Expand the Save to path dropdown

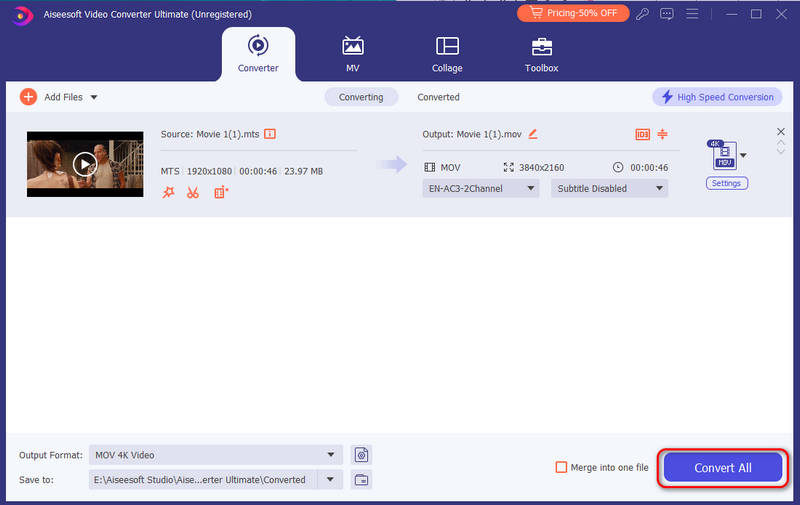(330, 479)
